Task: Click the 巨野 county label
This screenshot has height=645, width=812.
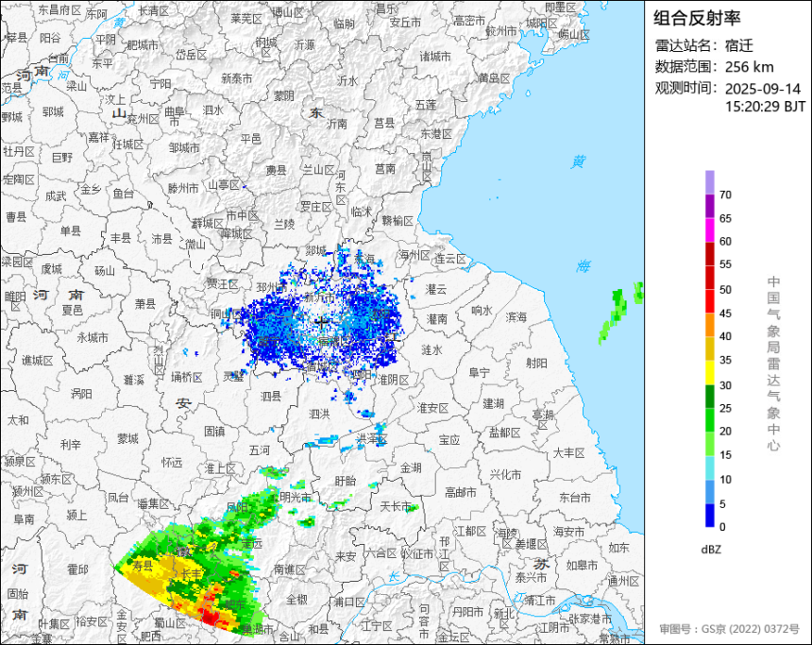Action: pyautogui.click(x=62, y=156)
